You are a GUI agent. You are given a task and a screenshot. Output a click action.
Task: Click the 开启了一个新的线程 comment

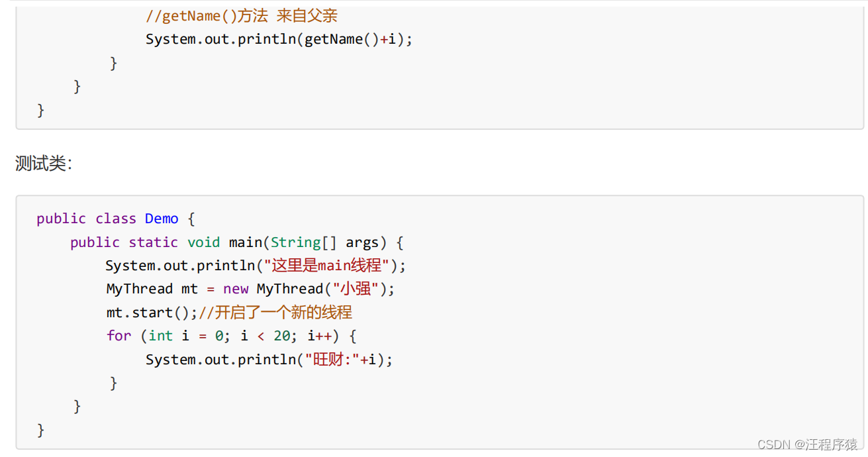275,313
